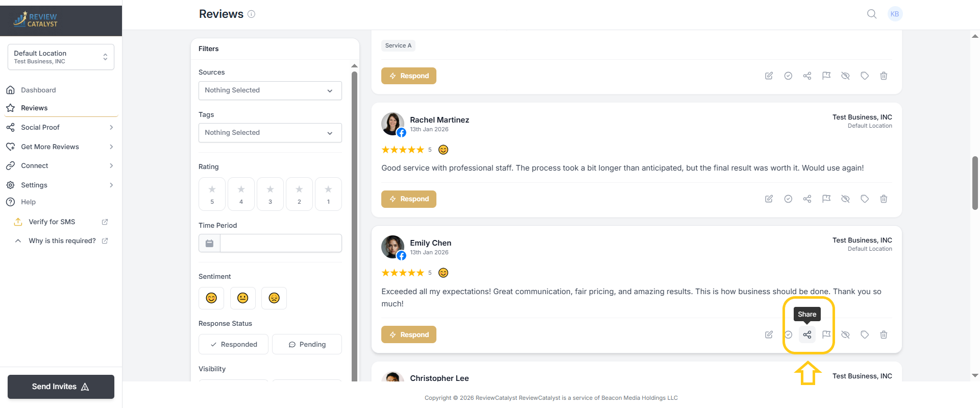Click edit icon on Rachel Martinez's review
The width and height of the screenshot is (980, 408).
pyautogui.click(x=769, y=199)
